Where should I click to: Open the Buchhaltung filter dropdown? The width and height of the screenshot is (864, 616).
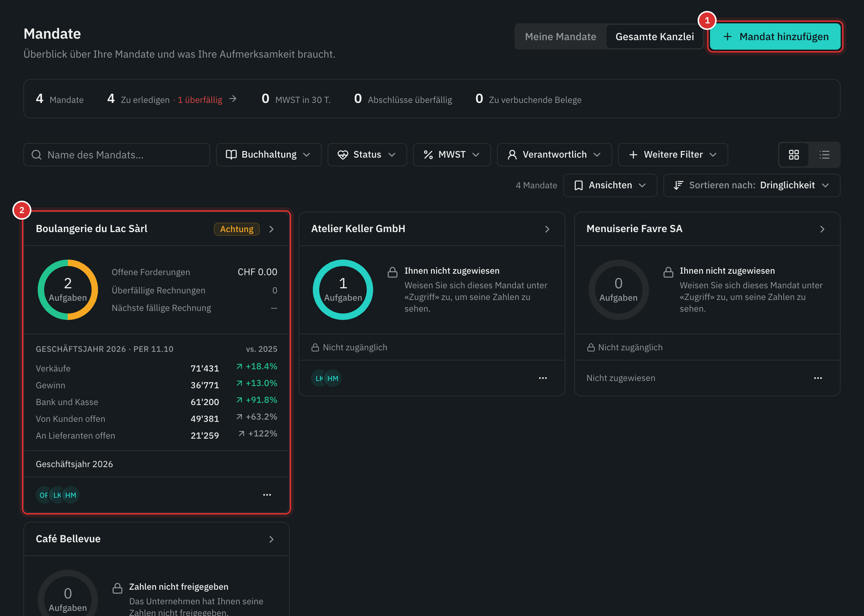(x=269, y=155)
